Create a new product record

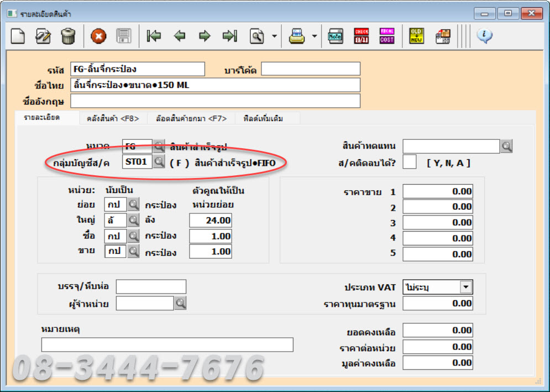tap(18, 36)
